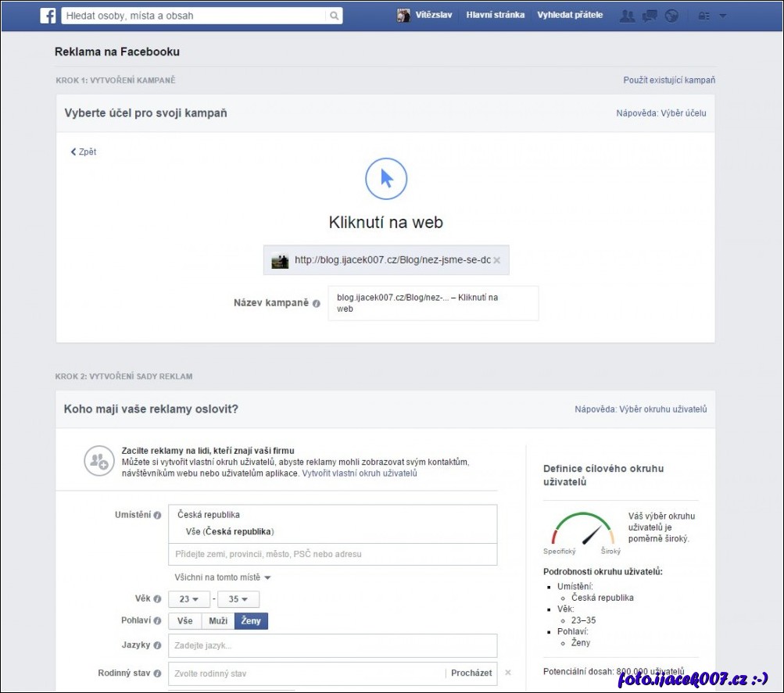This screenshot has width=784, height=693.
Task: Click the info icon next to Umístění
Action: pyautogui.click(x=157, y=515)
